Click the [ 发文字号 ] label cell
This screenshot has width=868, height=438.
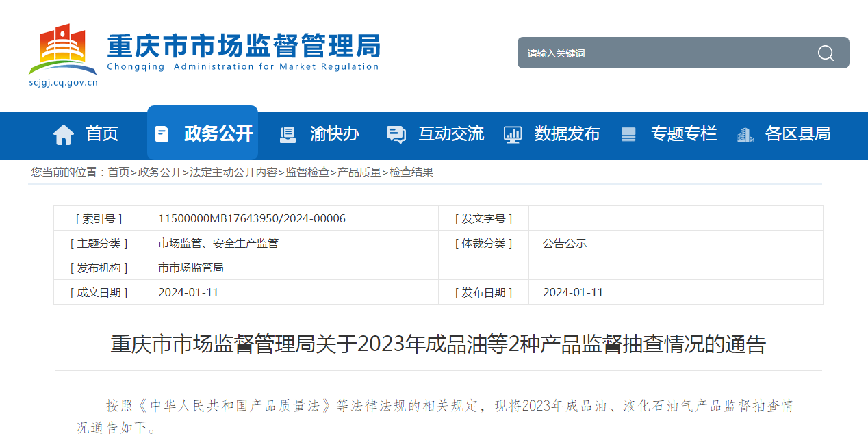click(484, 218)
